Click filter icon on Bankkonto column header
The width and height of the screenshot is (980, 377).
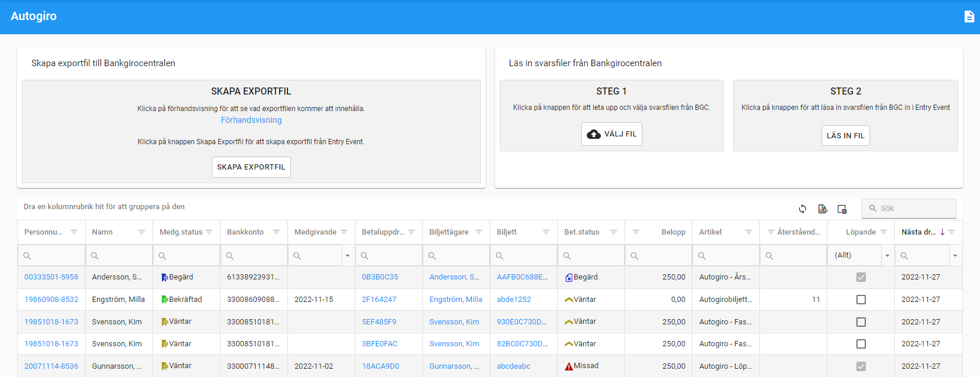coord(276,232)
